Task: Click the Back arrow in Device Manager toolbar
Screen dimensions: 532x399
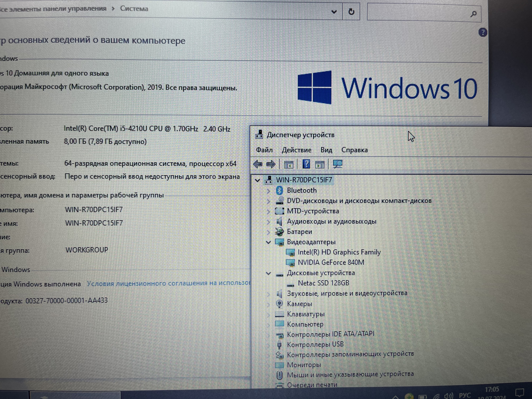Action: tap(258, 164)
